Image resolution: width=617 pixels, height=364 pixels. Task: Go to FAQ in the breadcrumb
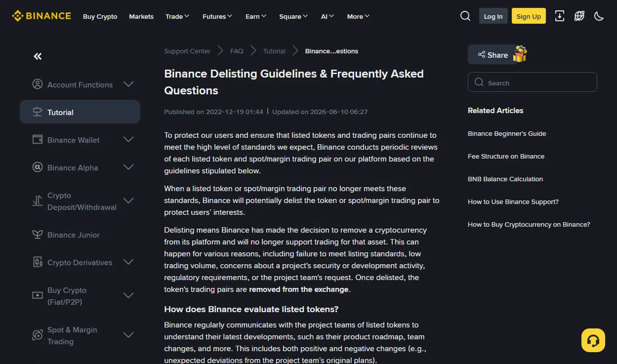point(237,51)
